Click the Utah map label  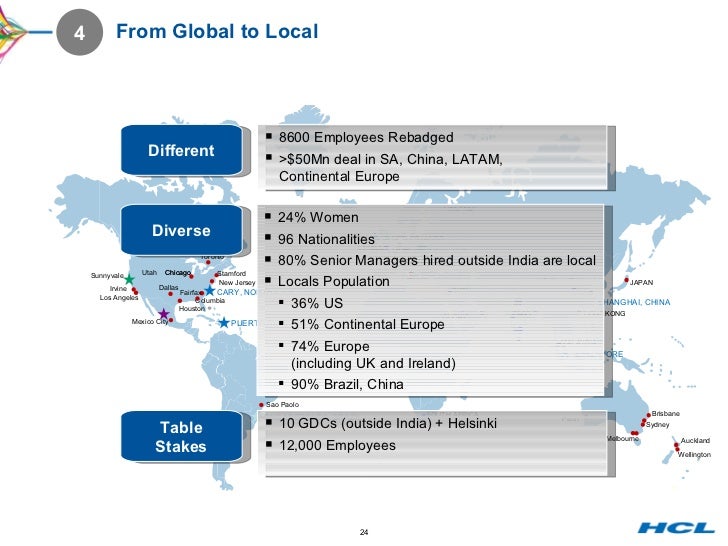[x=149, y=273]
